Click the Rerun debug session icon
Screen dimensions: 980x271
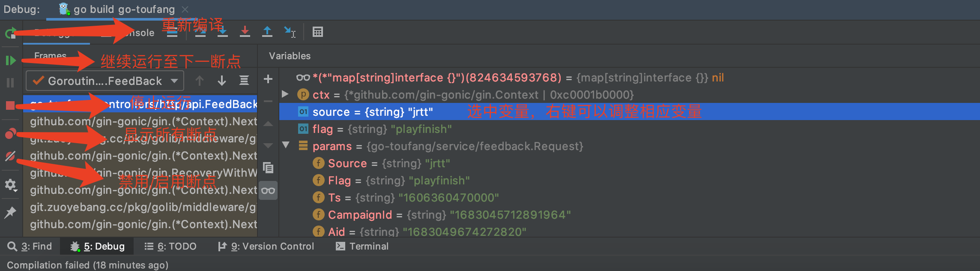(x=10, y=33)
